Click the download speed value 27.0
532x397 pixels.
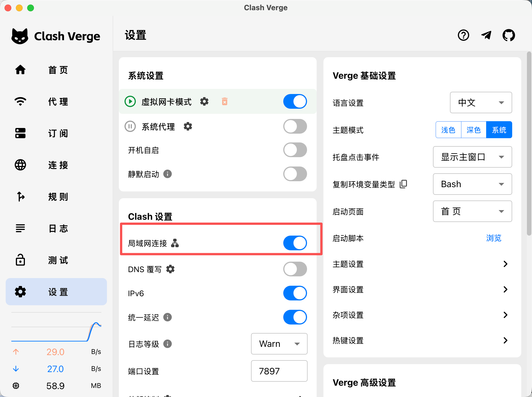tap(55, 369)
